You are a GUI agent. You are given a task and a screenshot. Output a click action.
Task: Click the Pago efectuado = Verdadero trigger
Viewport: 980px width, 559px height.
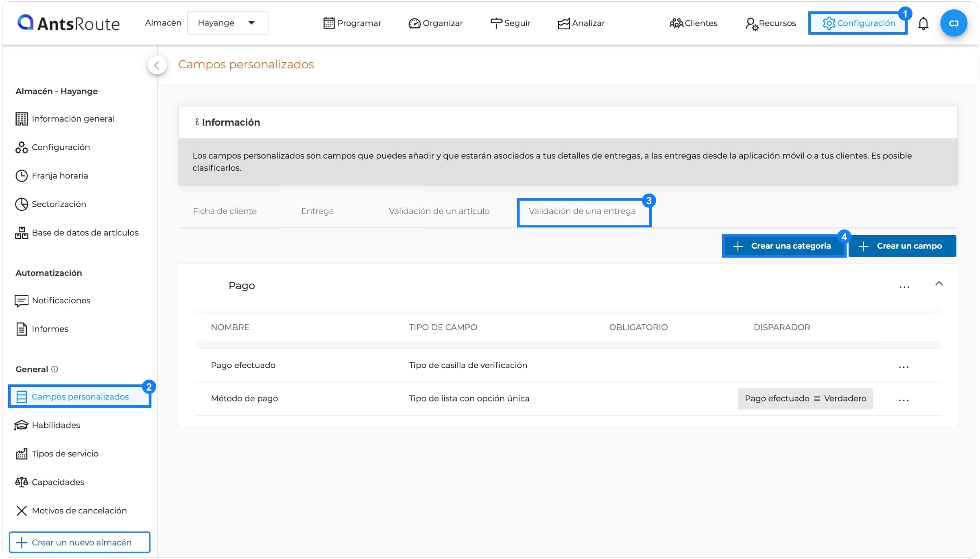coord(805,399)
